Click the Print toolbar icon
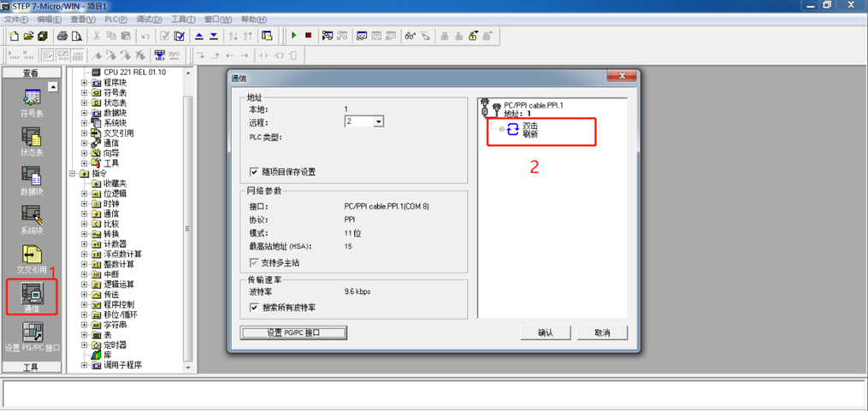 62,36
